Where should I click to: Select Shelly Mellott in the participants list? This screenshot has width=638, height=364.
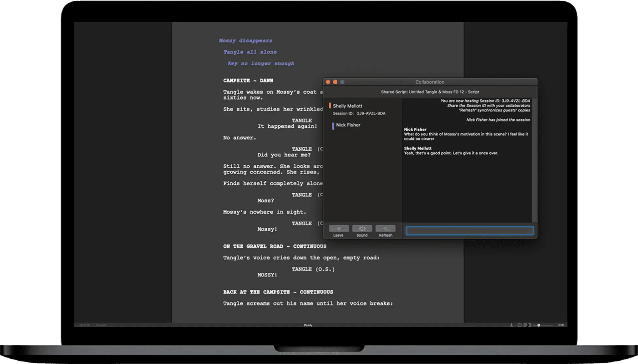347,106
